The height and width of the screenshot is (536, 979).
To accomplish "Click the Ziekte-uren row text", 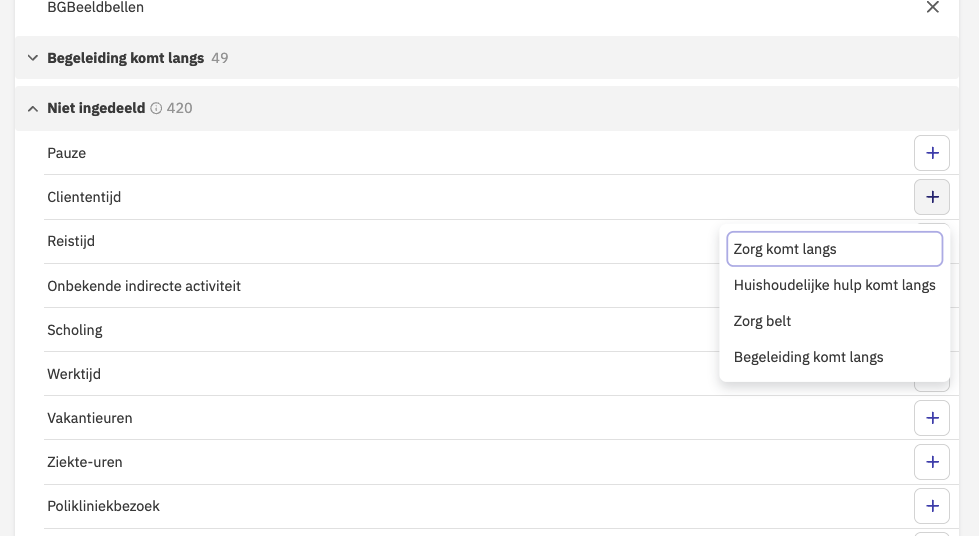I will click(85, 462).
